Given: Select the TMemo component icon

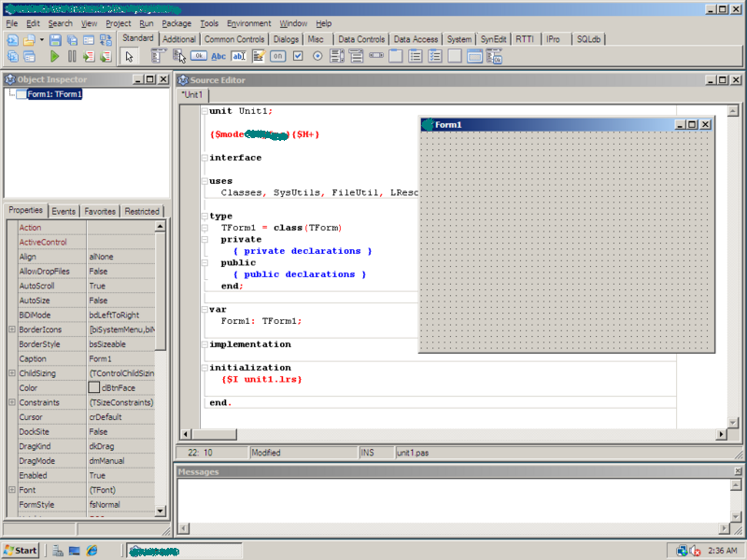Looking at the screenshot, I should (x=258, y=56).
